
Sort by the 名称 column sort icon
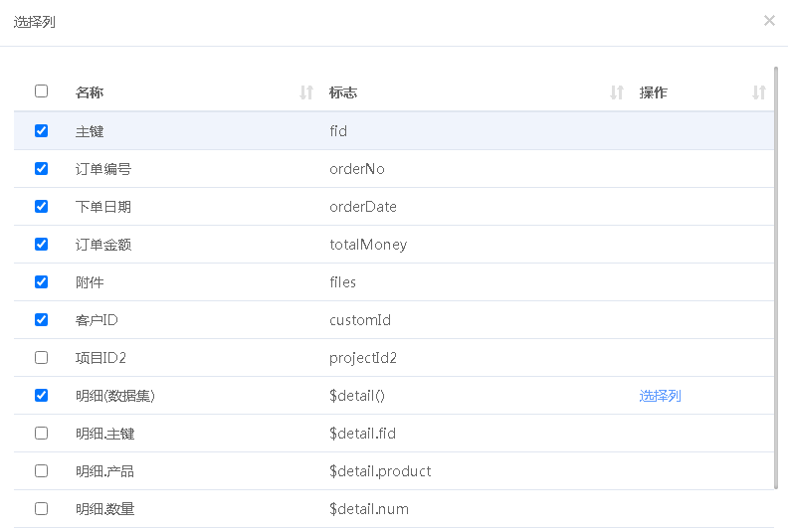[x=306, y=92]
